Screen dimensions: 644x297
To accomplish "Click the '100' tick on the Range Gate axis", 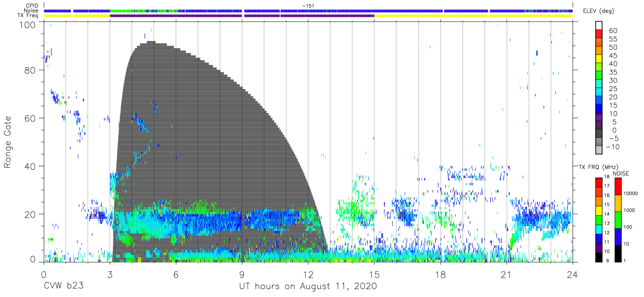I will (x=28, y=24).
